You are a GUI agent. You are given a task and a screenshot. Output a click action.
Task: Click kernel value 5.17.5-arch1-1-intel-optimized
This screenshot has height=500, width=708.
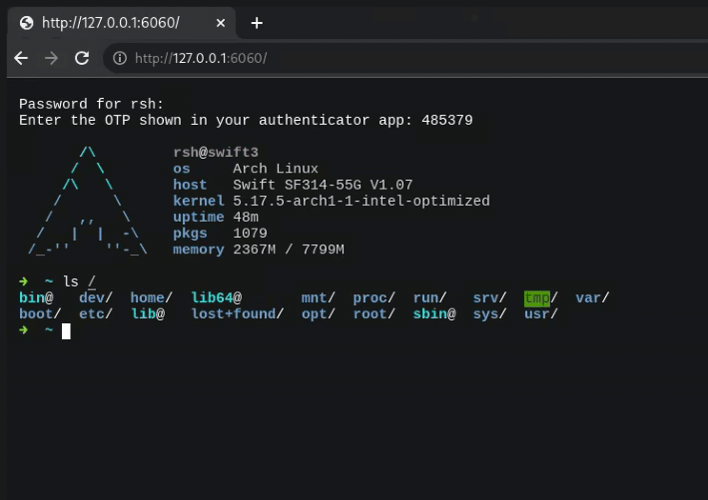pyautogui.click(x=361, y=201)
